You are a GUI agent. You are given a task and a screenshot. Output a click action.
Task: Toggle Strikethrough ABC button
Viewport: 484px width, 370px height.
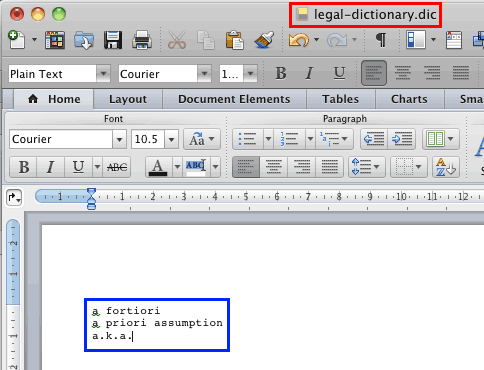pyautogui.click(x=117, y=167)
